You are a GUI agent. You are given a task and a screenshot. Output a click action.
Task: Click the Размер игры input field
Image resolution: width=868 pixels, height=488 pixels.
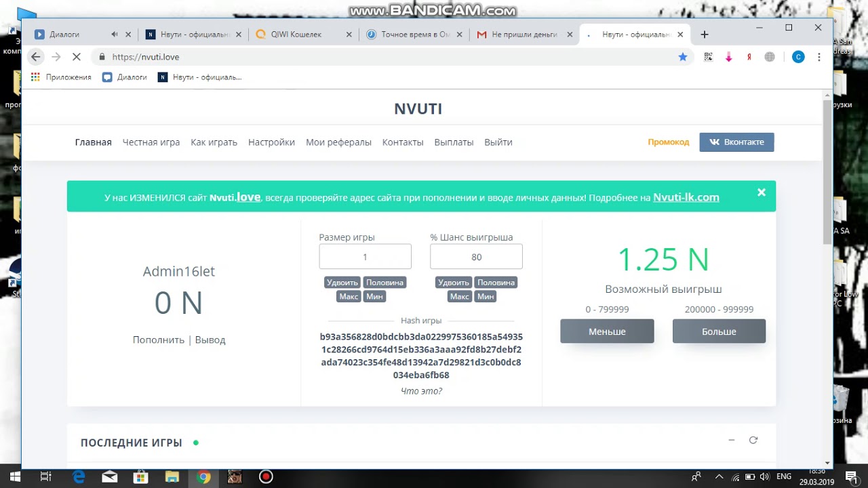pos(365,257)
